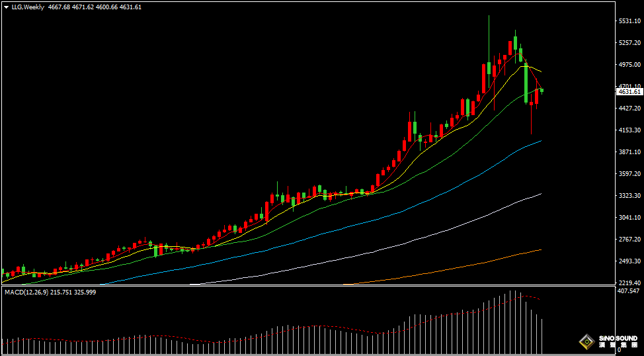Image resolution: width=644 pixels, height=356 pixels.
Task: Open the dropdown triangle beside LLG,Weekly
Action: click(6, 7)
